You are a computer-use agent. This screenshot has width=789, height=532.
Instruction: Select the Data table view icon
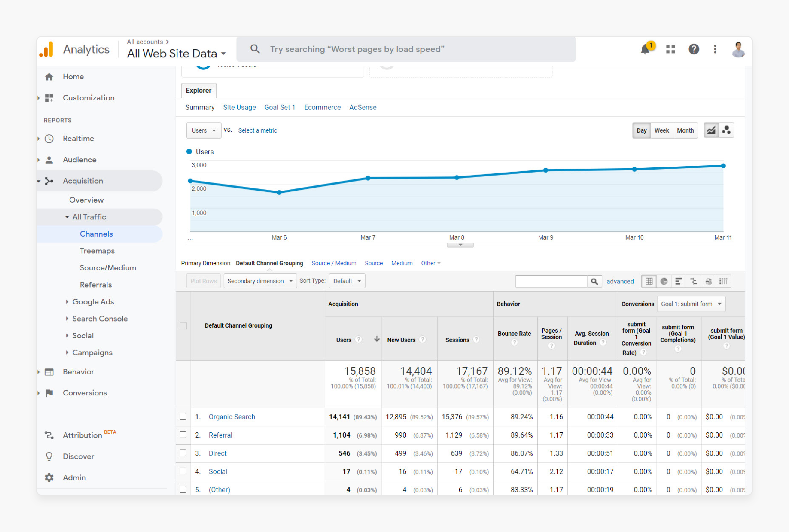[649, 281]
